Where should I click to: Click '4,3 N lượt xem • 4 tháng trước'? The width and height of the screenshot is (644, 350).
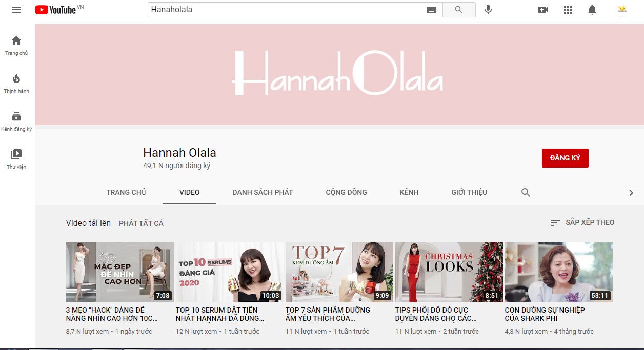pos(550,332)
